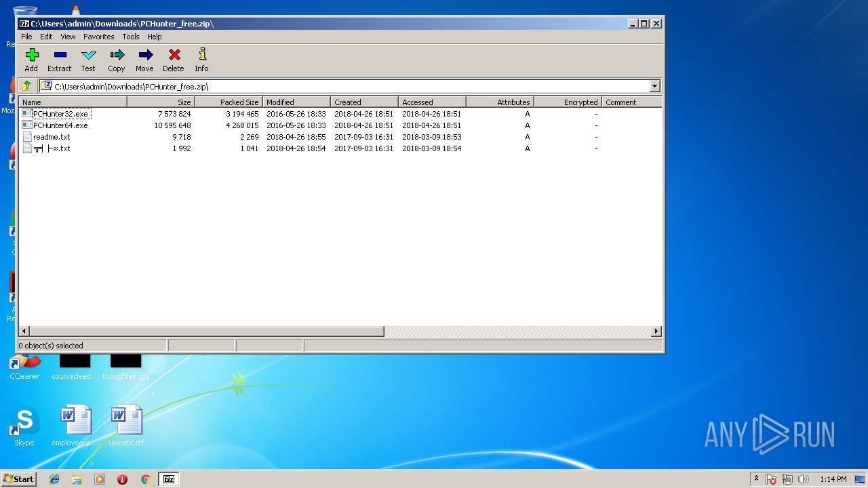Click the volume speaker tray icon
Viewport: 868px width, 488px height.
pyautogui.click(x=804, y=479)
